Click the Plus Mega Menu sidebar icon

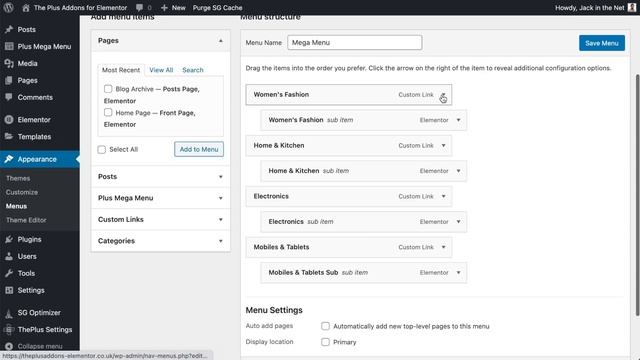[x=9, y=47]
